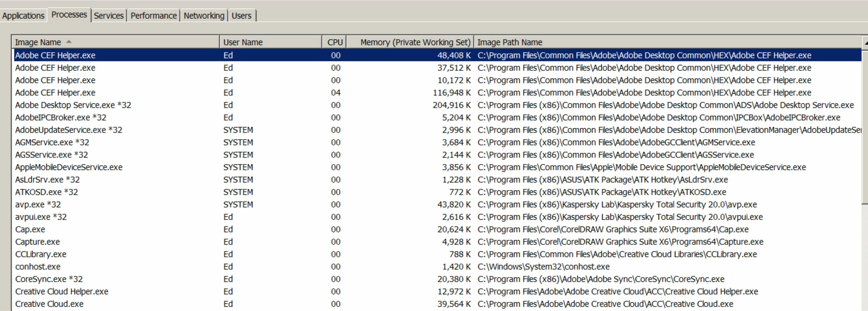This screenshot has height=311, width=868.
Task: Select the Creative Cloud.exe process row
Action: [x=49, y=304]
